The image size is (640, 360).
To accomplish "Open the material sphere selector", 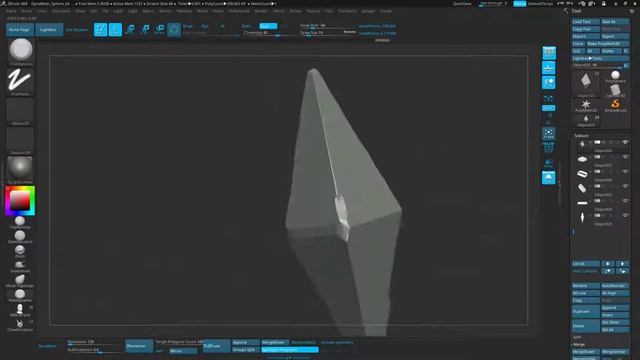I will tap(20, 170).
